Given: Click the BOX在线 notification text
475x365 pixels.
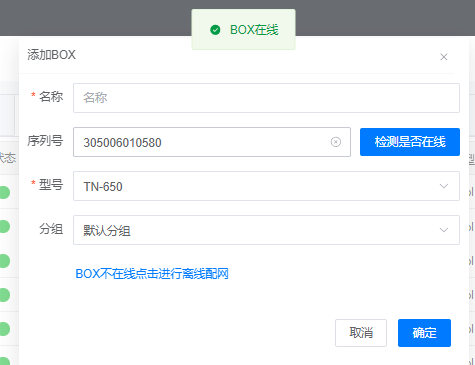Looking at the screenshot, I should point(254,30).
